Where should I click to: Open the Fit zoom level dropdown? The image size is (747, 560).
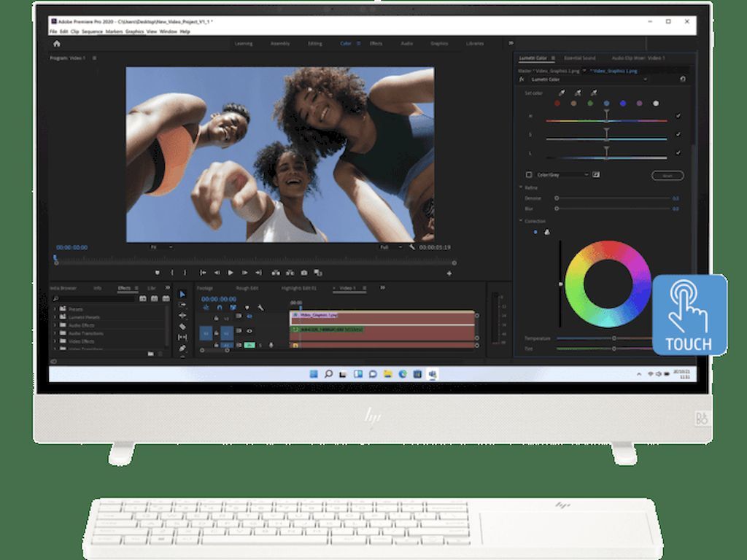(161, 247)
